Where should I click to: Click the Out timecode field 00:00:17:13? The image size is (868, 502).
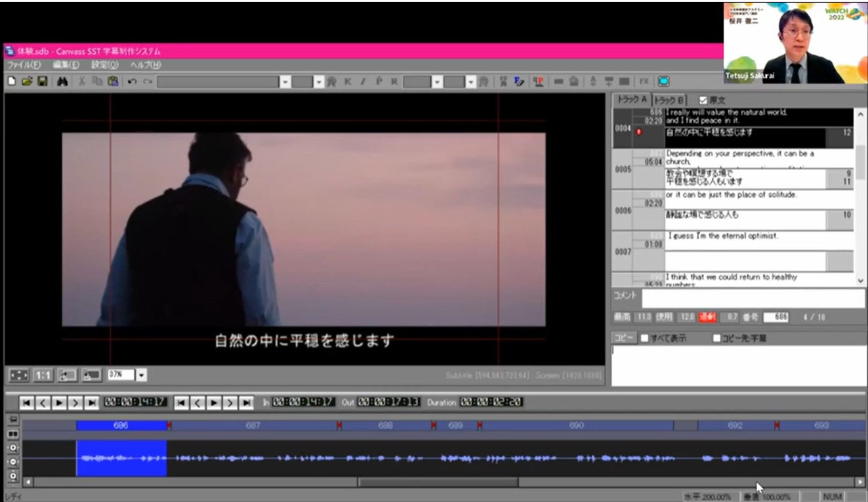390,402
